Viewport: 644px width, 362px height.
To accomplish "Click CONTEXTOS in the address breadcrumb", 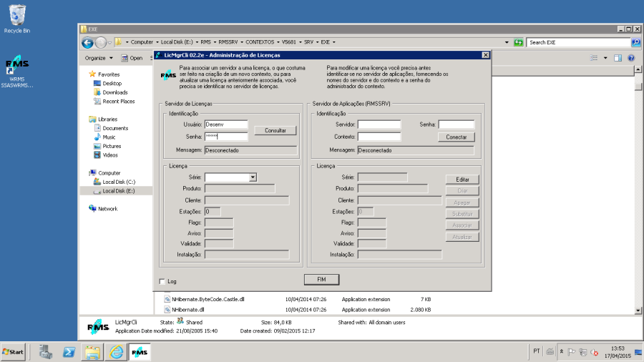I will tap(260, 42).
